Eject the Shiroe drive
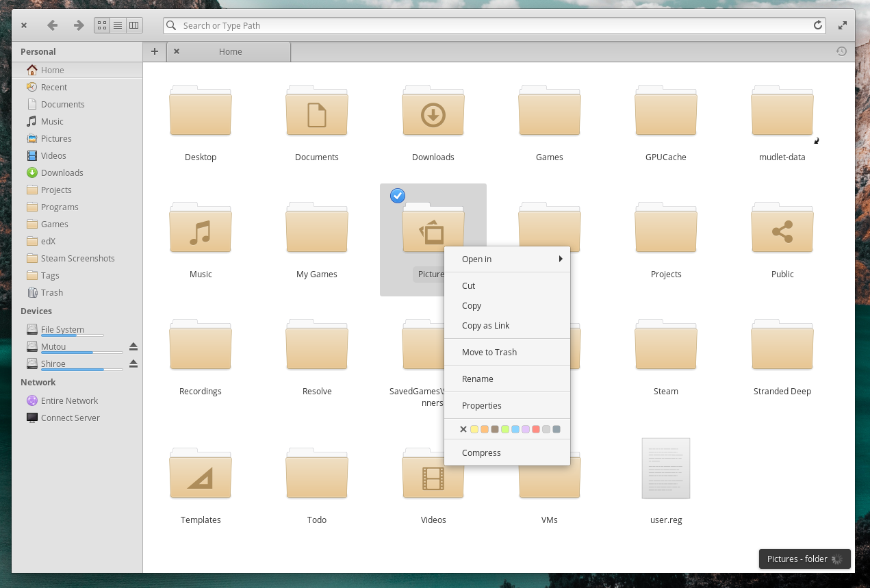 [x=133, y=363]
